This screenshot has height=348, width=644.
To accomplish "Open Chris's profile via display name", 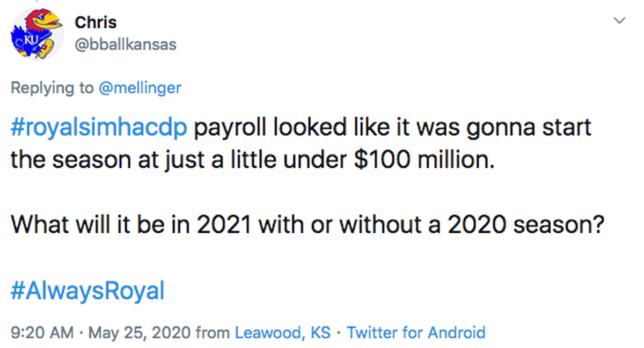I will click(x=96, y=23).
